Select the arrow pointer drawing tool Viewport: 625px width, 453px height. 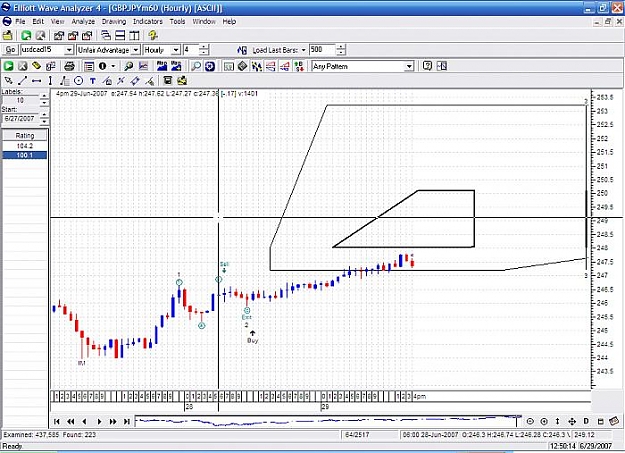tap(8, 81)
